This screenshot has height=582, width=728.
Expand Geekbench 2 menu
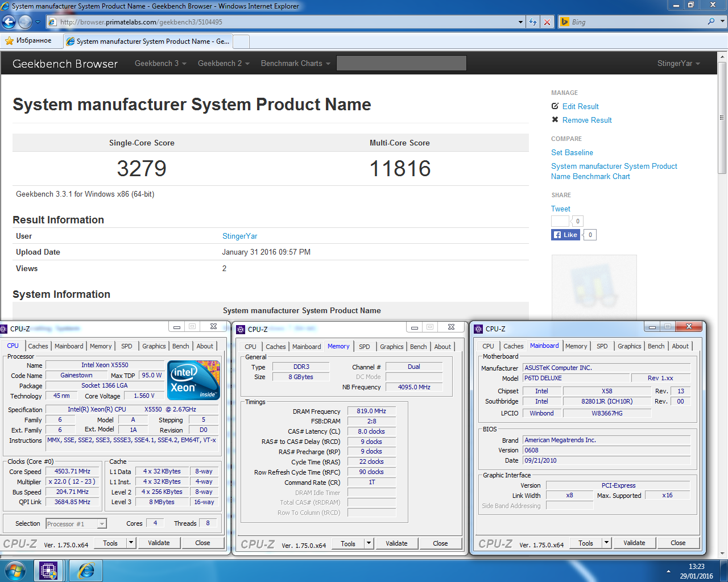(224, 64)
